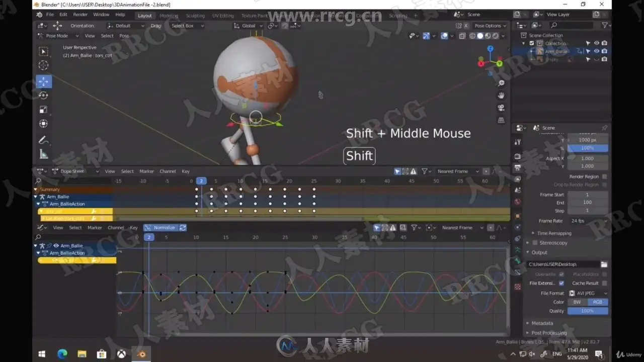This screenshot has width=644, height=362.
Task: Open File Explorer from the taskbar
Action: pyautogui.click(x=82, y=354)
